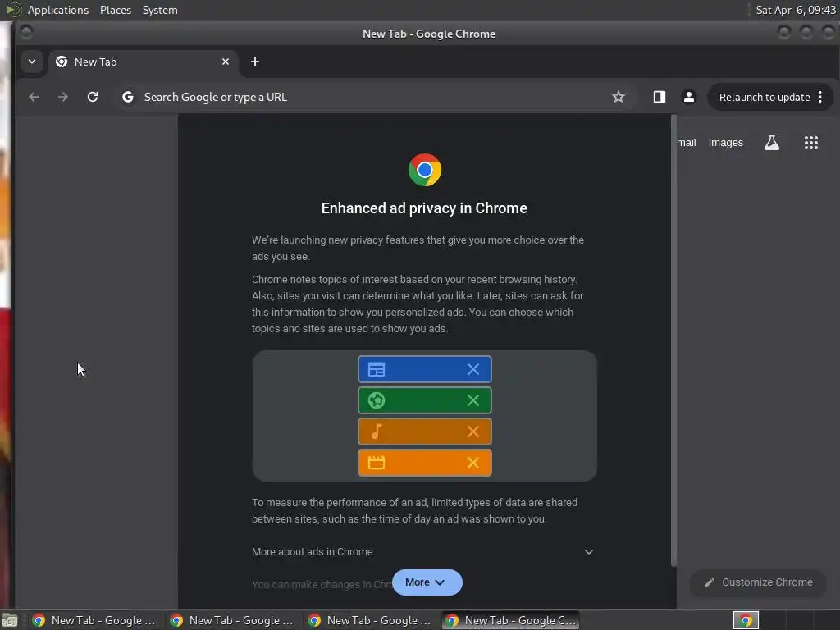Click the green soccer topic X
The image size is (840, 630).
tap(473, 400)
